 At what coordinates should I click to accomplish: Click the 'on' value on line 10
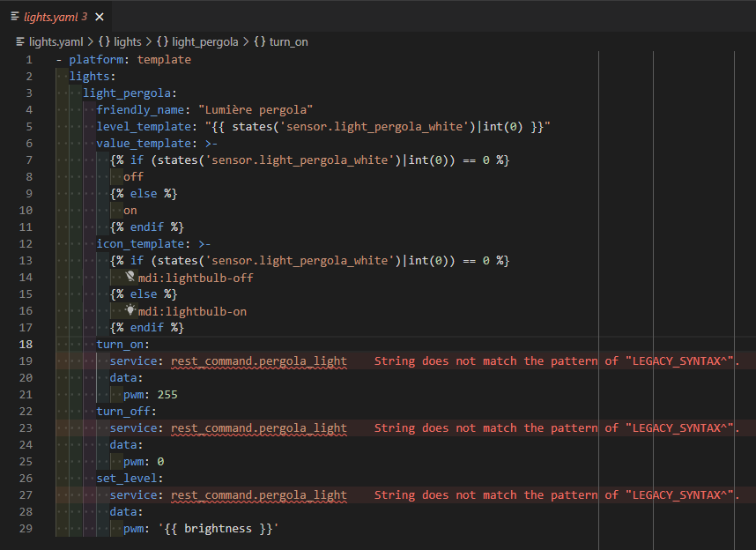pyautogui.click(x=130, y=211)
